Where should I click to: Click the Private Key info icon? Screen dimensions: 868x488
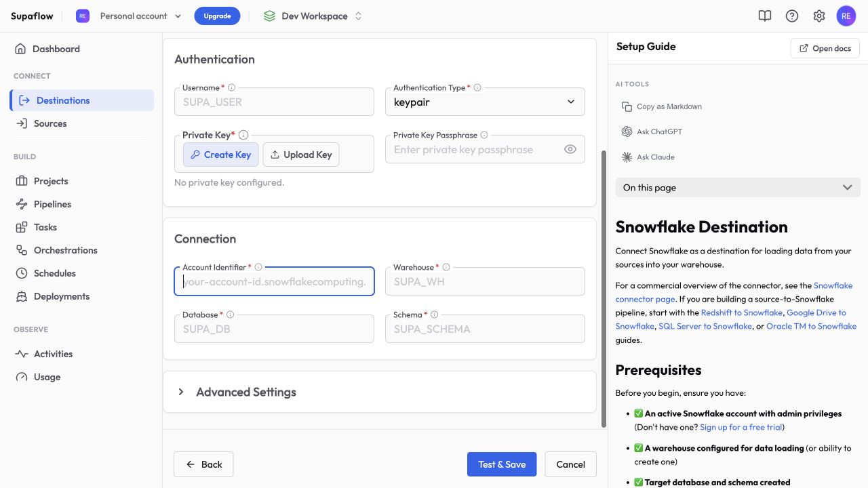click(243, 135)
